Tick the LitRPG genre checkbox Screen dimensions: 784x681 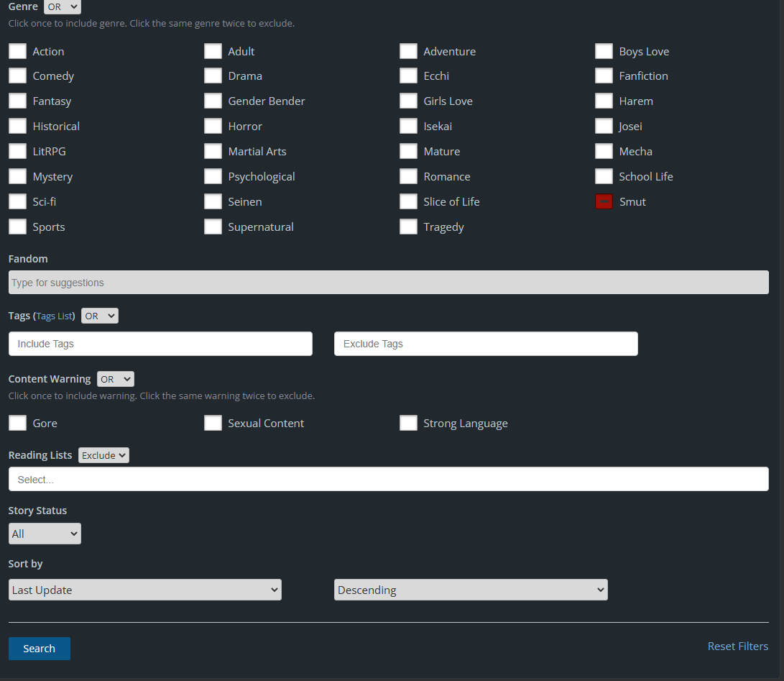point(17,152)
